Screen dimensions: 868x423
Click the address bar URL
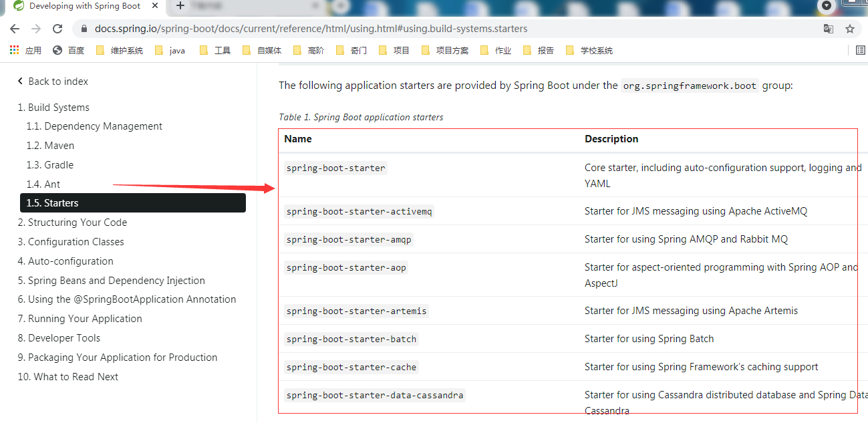pos(311,29)
